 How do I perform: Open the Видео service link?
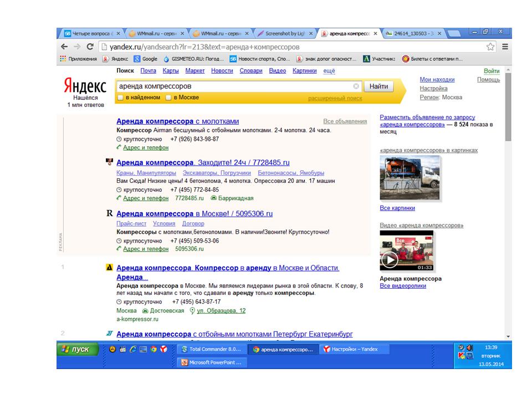(x=277, y=70)
